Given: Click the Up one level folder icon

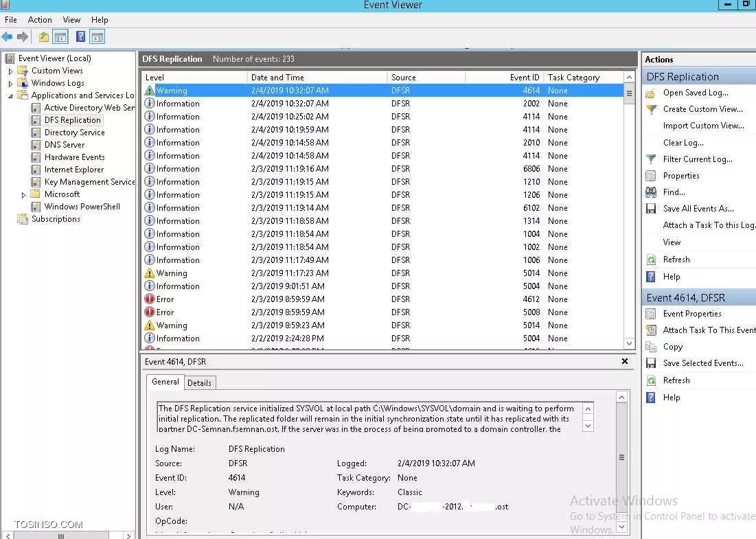Looking at the screenshot, I should (44, 36).
